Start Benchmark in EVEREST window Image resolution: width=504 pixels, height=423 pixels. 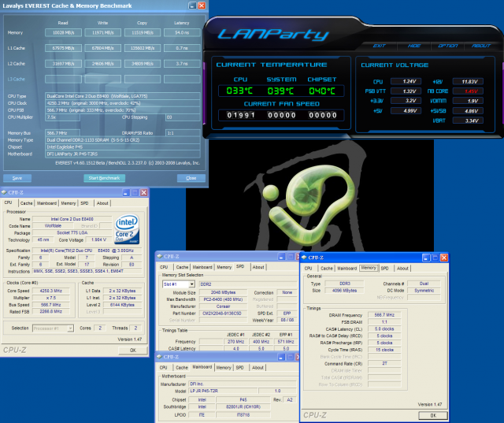[x=105, y=178]
